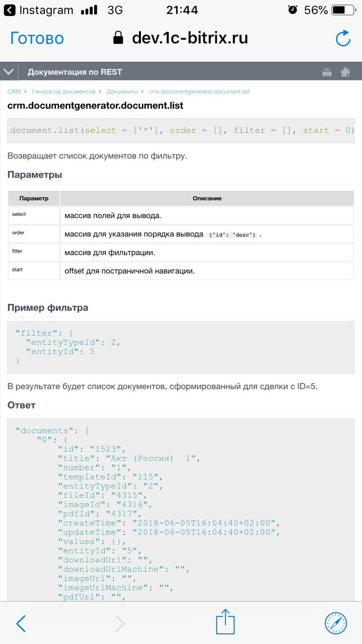Click the home icon in documentation header
The image size is (362, 644).
pyautogui.click(x=345, y=72)
